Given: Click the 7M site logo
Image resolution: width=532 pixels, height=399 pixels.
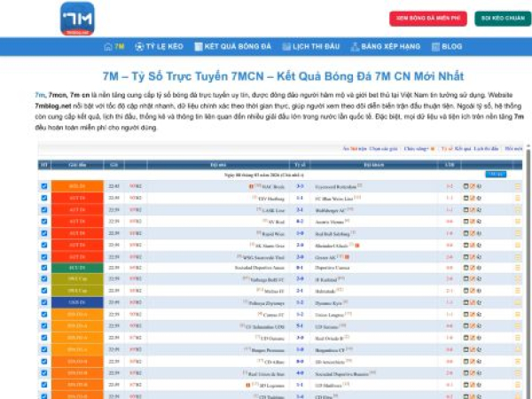Looking at the screenshot, I should click(77, 19).
